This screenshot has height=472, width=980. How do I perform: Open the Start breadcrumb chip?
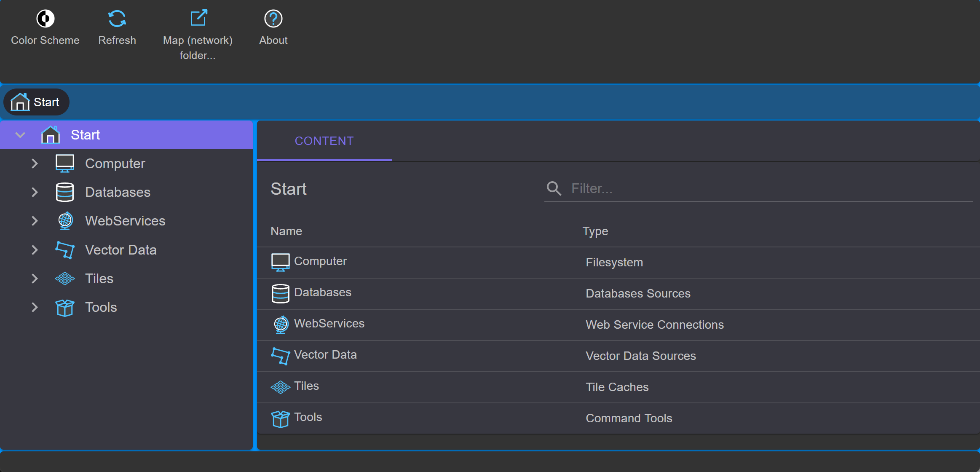pyautogui.click(x=36, y=102)
